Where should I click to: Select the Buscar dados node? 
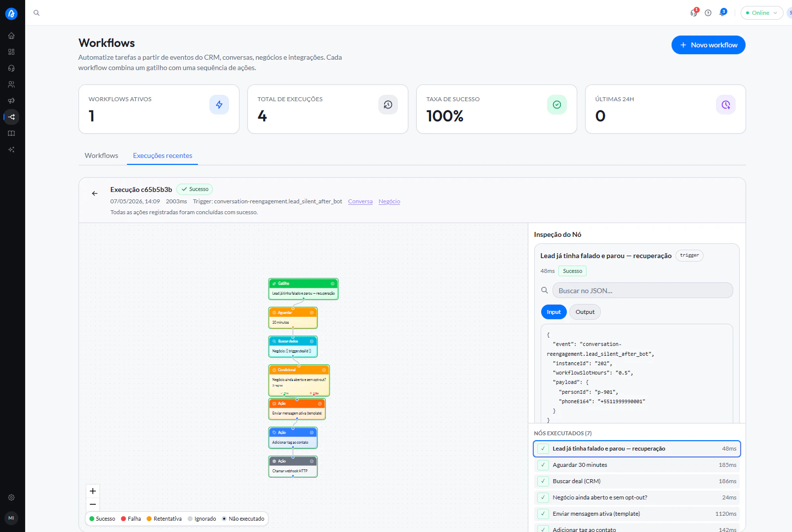(293, 346)
